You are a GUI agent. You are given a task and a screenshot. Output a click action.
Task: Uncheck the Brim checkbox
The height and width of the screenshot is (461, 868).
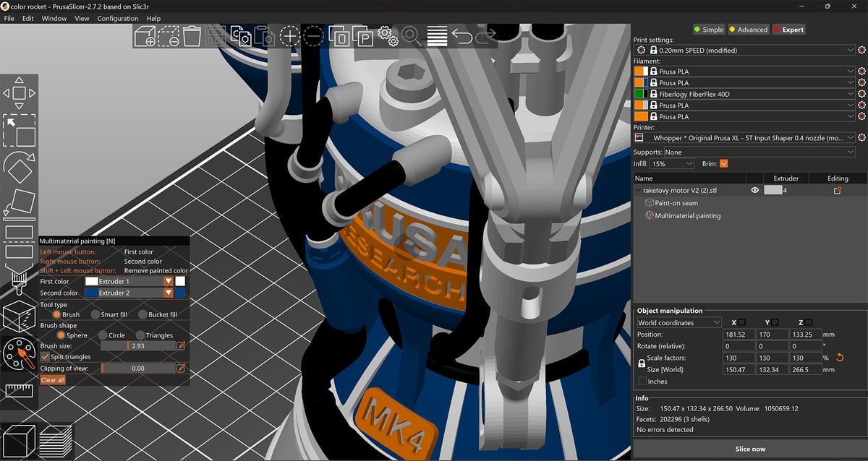coord(724,163)
